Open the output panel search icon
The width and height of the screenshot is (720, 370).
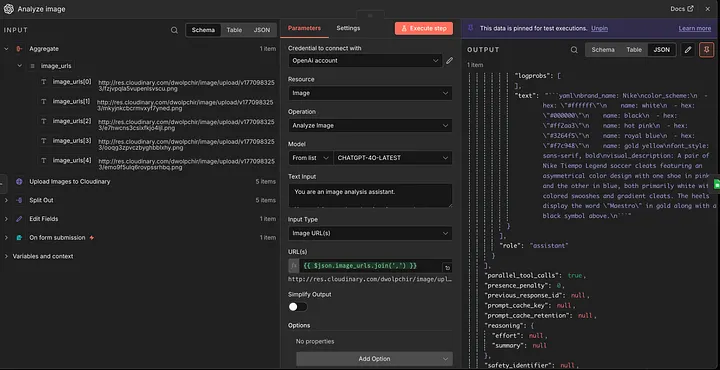pyautogui.click(x=574, y=50)
